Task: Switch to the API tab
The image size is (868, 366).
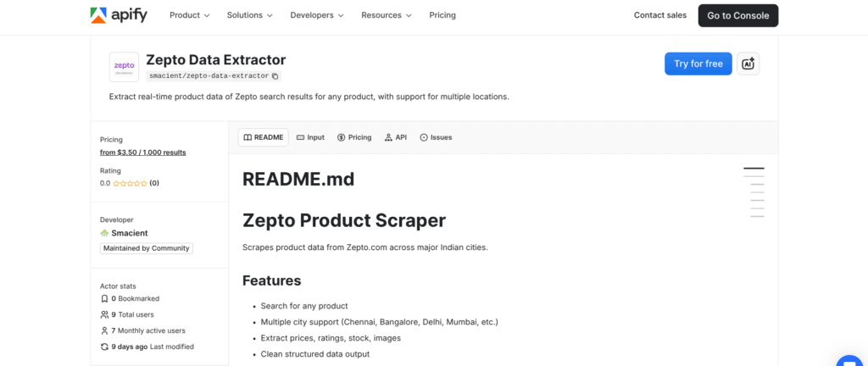Action: click(396, 137)
